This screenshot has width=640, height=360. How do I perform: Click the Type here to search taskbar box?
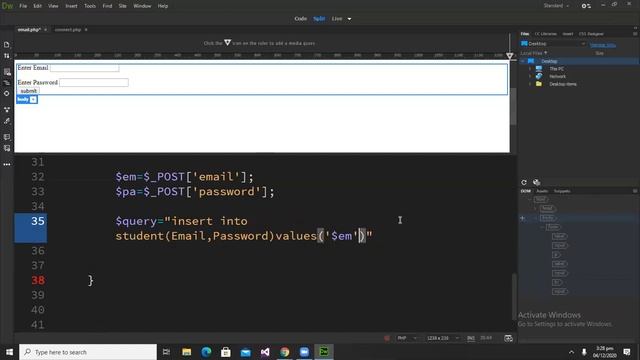tap(88, 352)
